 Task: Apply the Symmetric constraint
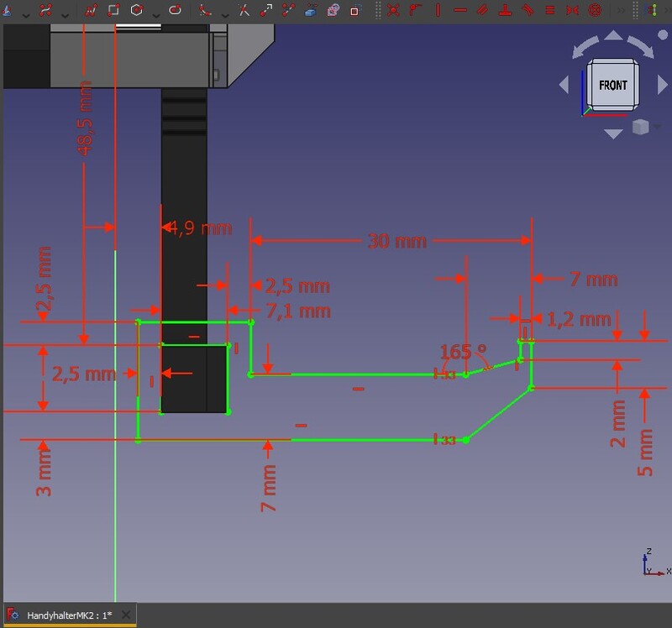coord(573,10)
